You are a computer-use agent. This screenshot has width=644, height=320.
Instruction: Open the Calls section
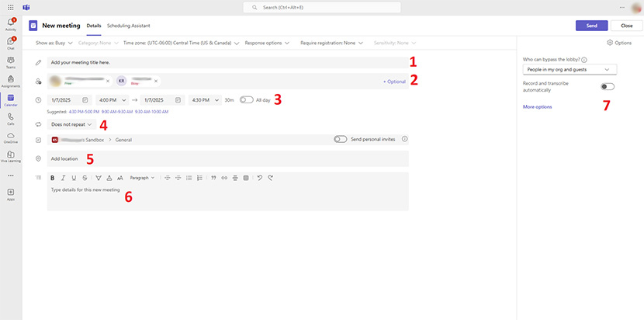(11, 119)
